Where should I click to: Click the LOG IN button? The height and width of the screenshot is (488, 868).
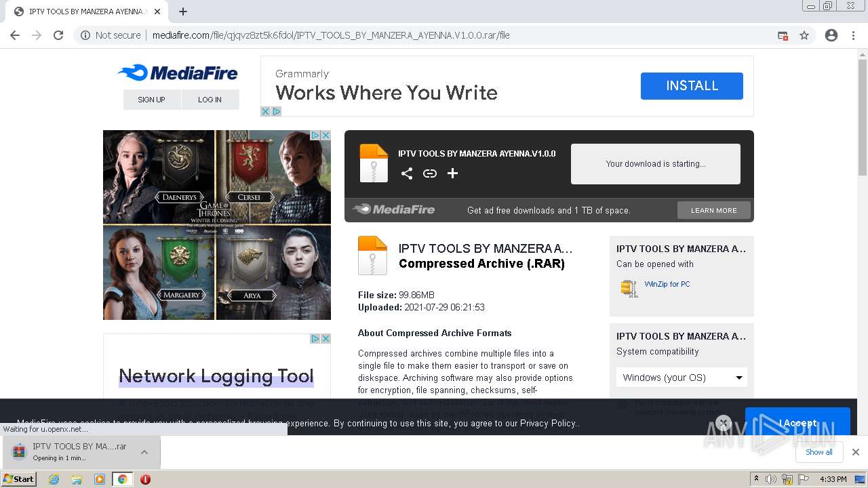pos(210,100)
